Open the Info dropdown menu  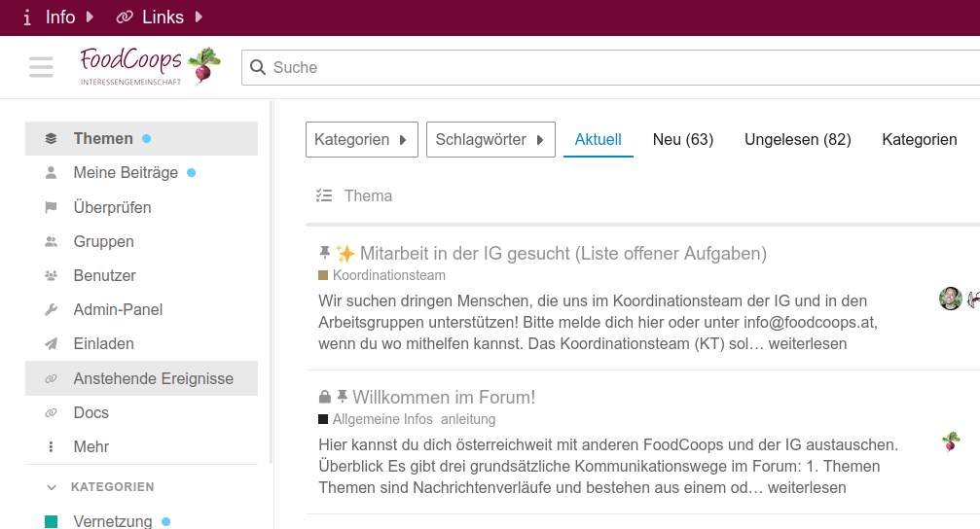point(59,17)
